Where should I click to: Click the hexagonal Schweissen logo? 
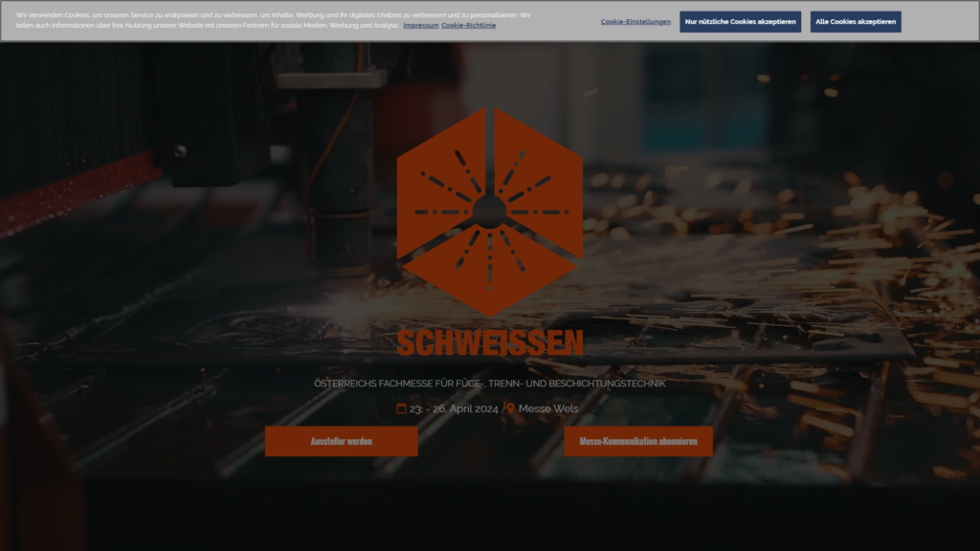pyautogui.click(x=490, y=211)
